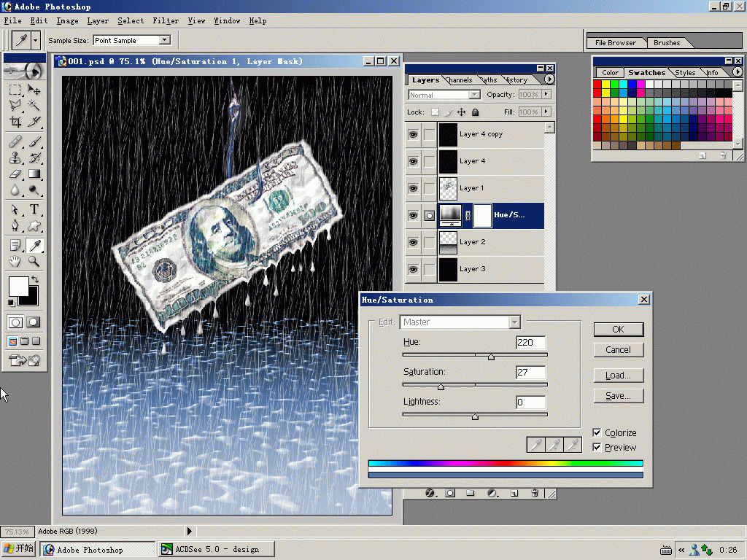The width and height of the screenshot is (747, 560).
Task: Select the Type tool
Action: 34,209
